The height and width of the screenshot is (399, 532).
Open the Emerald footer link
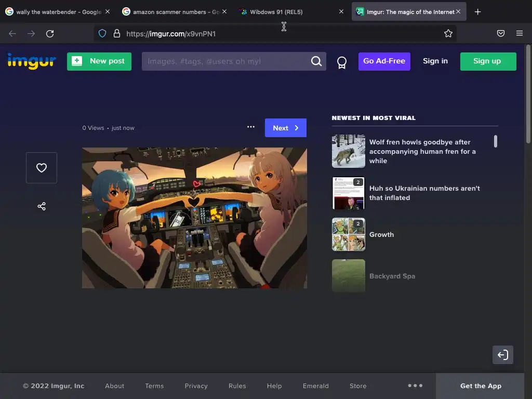click(315, 386)
